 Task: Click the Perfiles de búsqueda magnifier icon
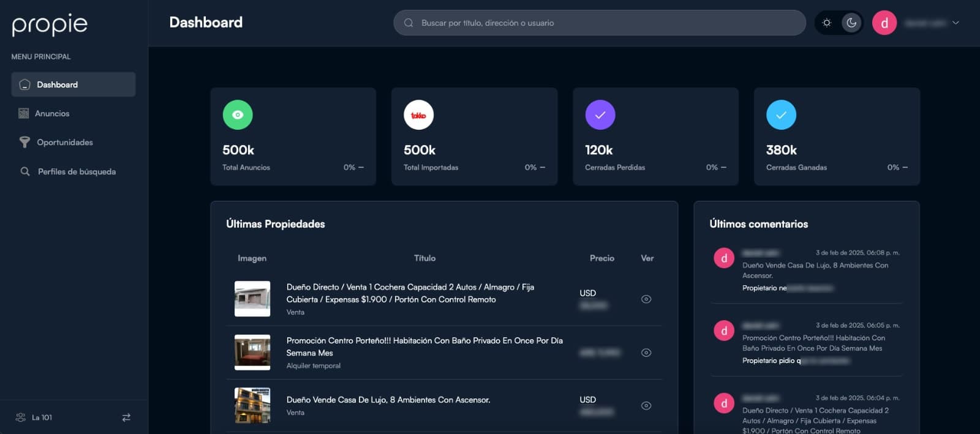(25, 171)
